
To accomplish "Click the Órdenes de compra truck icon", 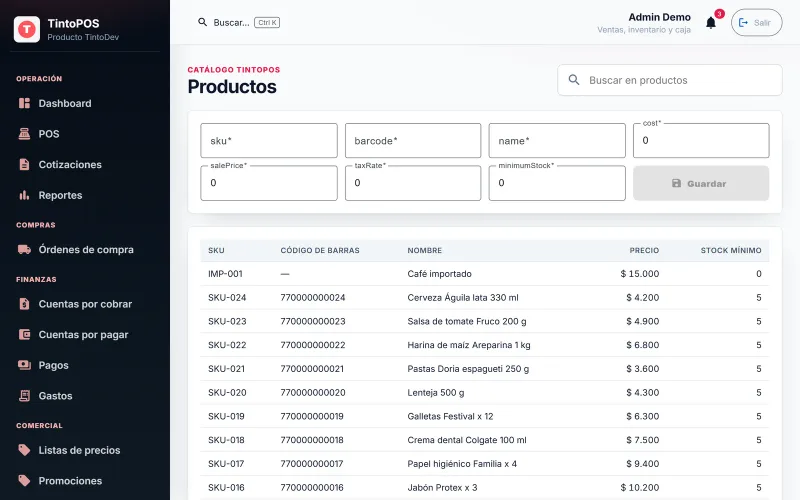I will pos(24,249).
